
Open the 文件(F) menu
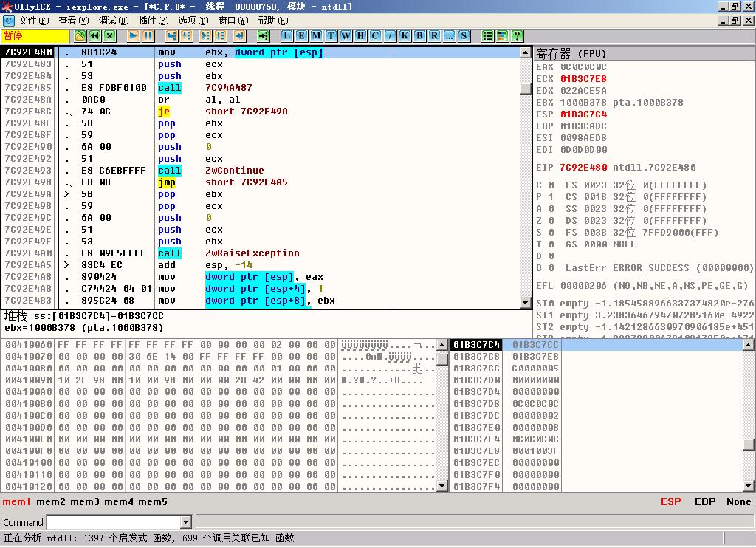coord(34,20)
